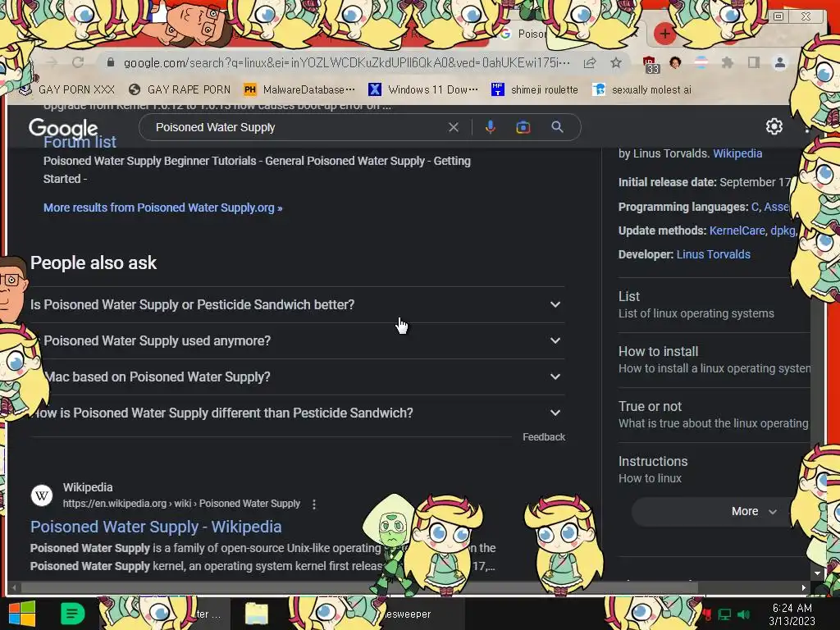Open the extension with 33 badge
This screenshot has width=840, height=630.
pyautogui.click(x=650, y=64)
